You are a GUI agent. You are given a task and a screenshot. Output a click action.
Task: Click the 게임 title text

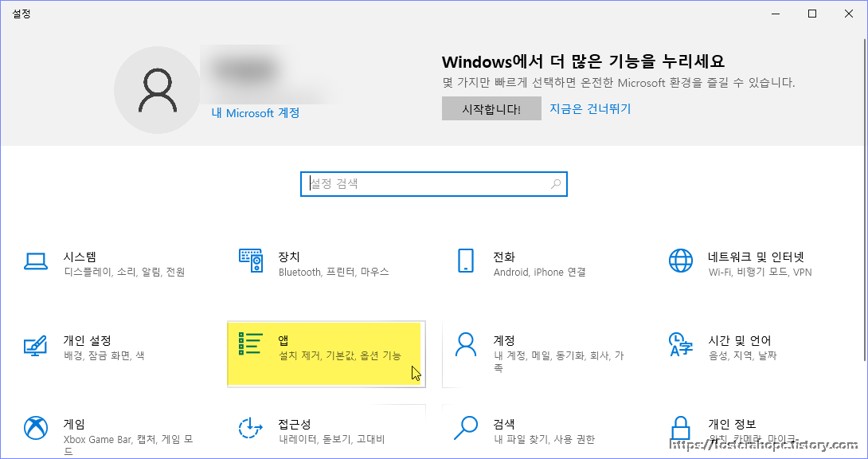coord(74,425)
